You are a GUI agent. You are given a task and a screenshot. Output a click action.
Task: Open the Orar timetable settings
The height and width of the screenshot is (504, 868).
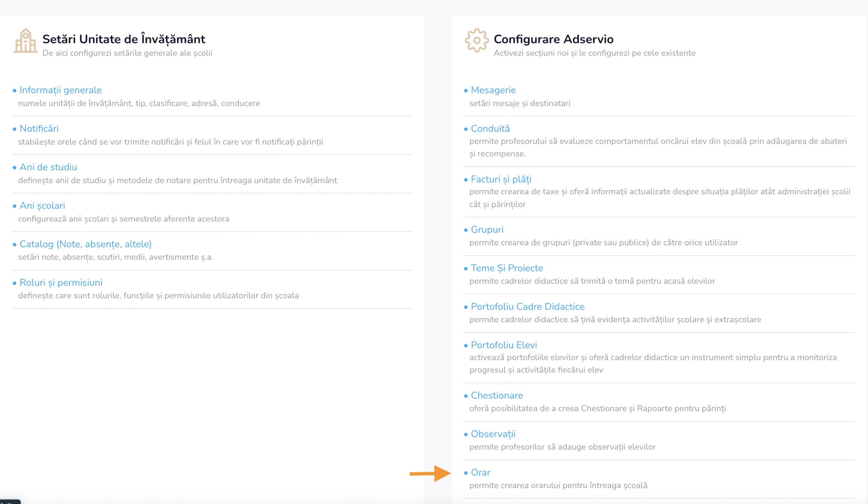[x=480, y=473]
